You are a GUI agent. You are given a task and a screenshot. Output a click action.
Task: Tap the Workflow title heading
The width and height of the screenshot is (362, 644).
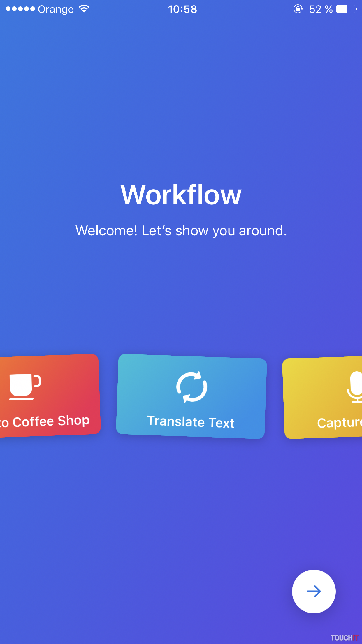181,195
